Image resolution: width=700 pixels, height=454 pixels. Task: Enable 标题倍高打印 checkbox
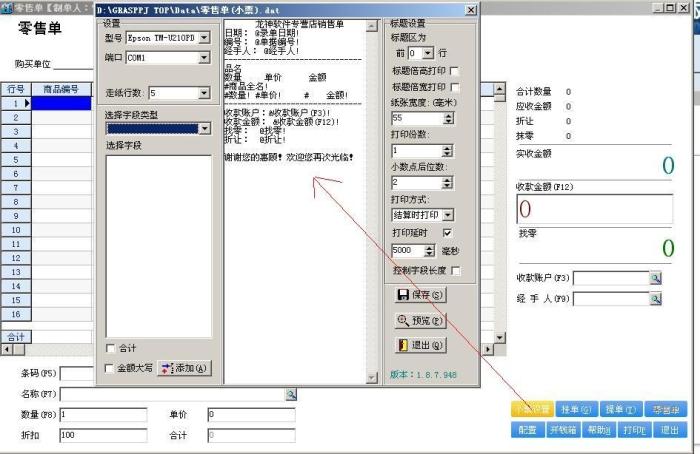coord(454,71)
